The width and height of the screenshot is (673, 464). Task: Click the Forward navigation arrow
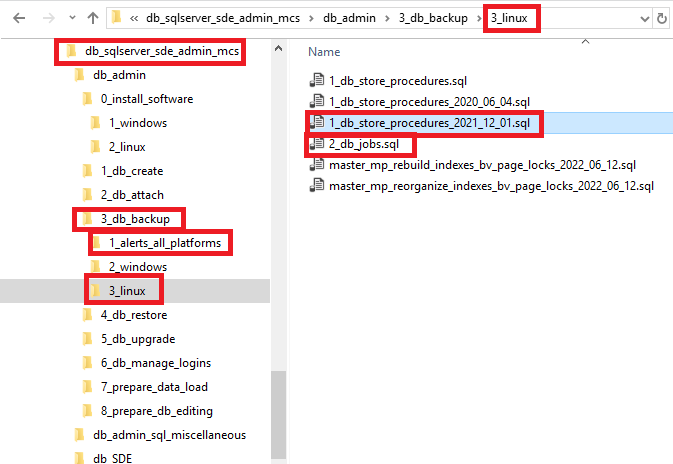[49, 18]
